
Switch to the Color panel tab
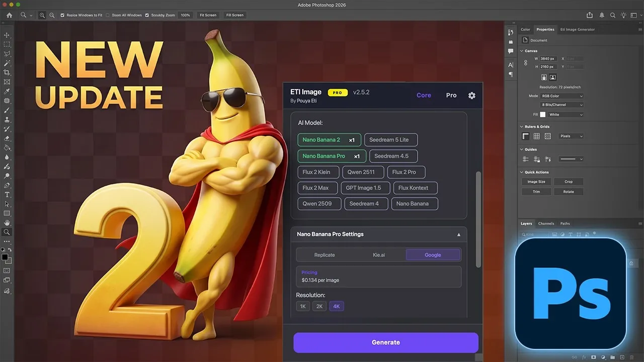pyautogui.click(x=525, y=29)
